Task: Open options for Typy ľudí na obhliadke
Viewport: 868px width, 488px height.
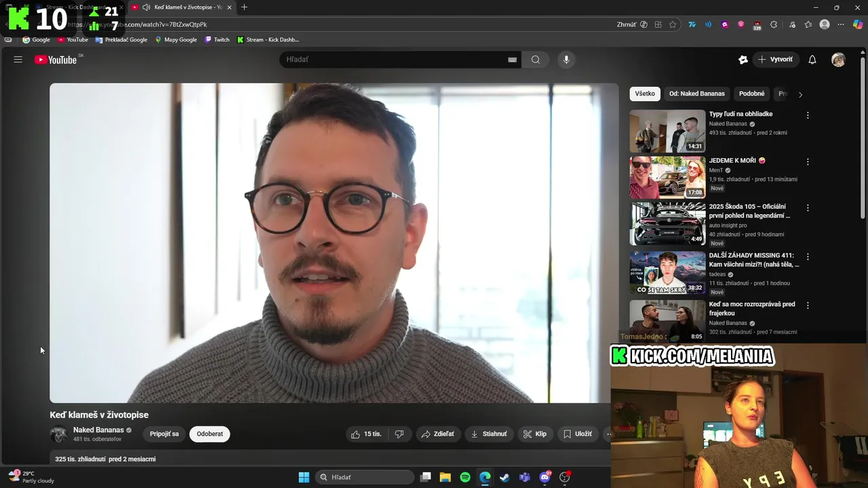Action: (x=808, y=115)
